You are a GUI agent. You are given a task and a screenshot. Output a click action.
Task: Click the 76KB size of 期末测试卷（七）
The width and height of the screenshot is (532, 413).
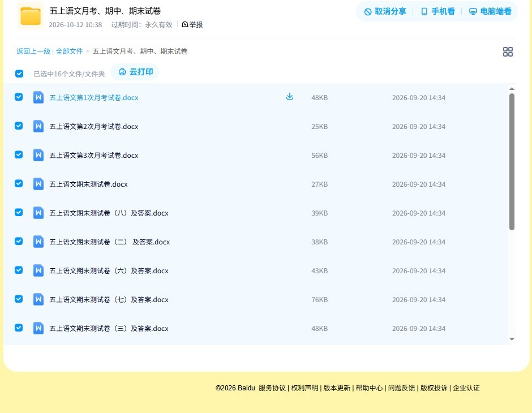coord(320,299)
